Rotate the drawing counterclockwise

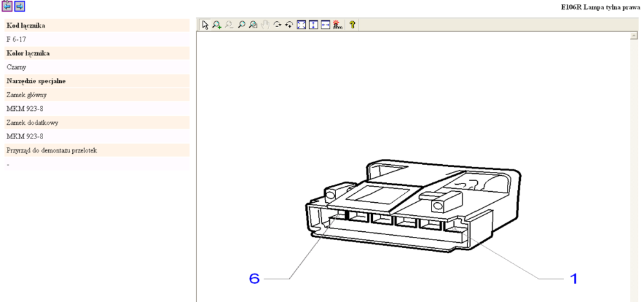click(x=289, y=24)
